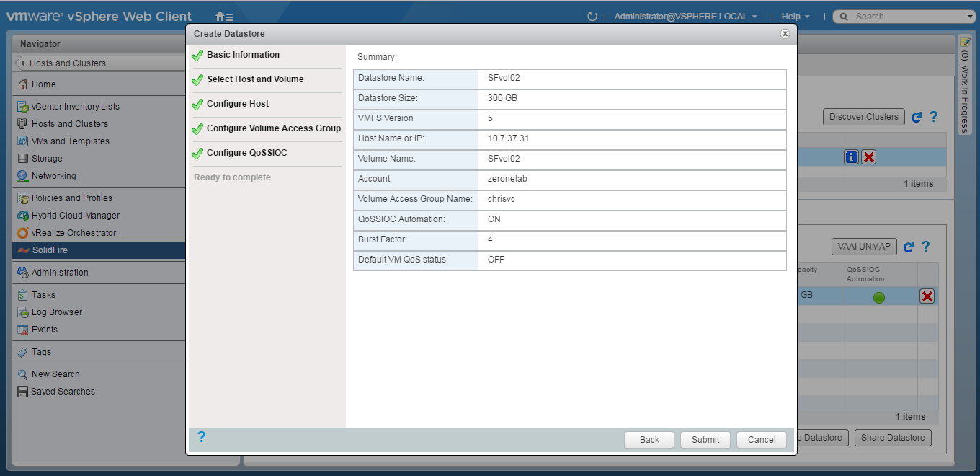
Task: Open the wizard help question mark
Action: click(x=201, y=436)
